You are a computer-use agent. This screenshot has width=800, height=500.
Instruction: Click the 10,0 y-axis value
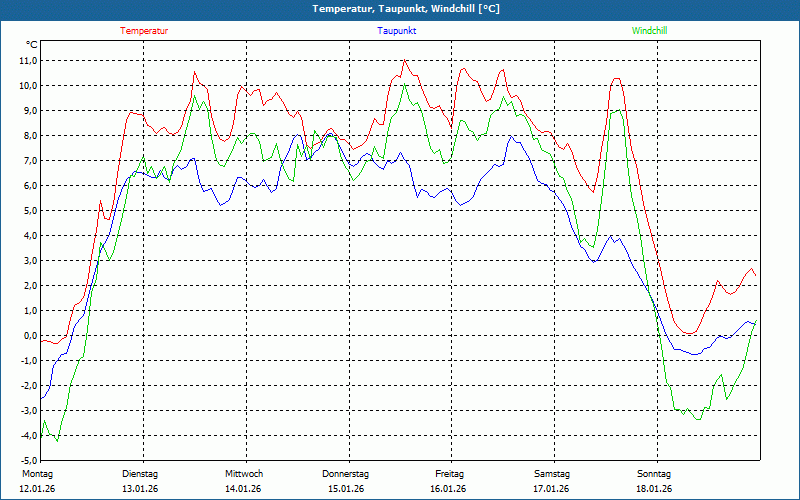click(28, 86)
